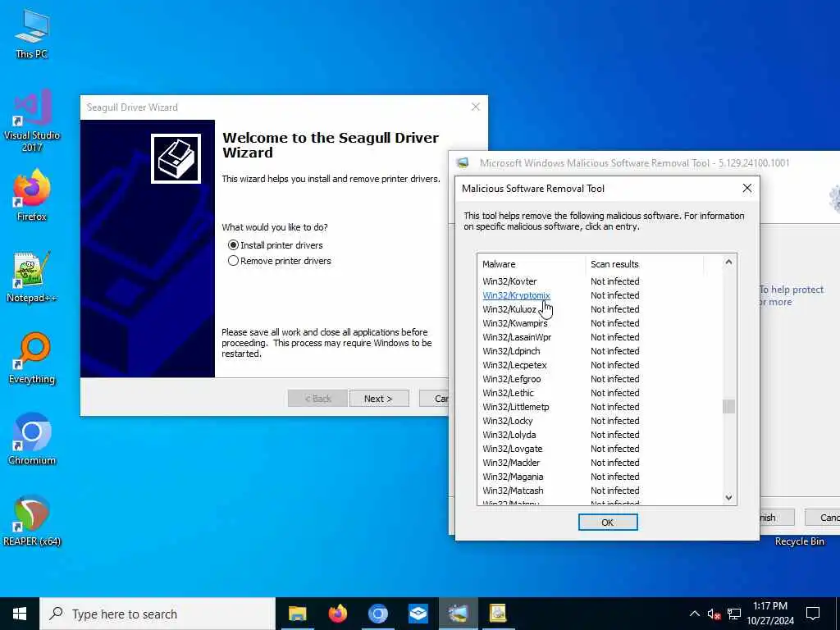Select the Win32/Kovter entry

[x=509, y=281]
